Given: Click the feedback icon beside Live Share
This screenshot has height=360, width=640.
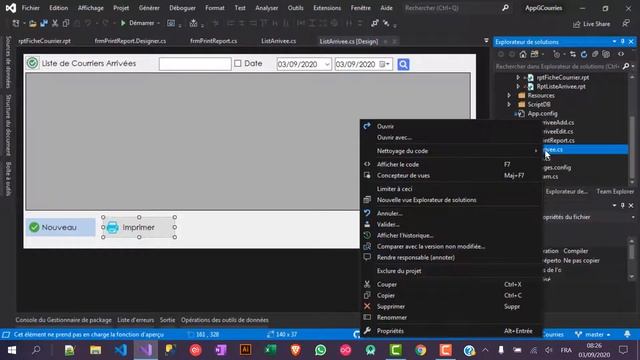Looking at the screenshot, I should (x=626, y=24).
